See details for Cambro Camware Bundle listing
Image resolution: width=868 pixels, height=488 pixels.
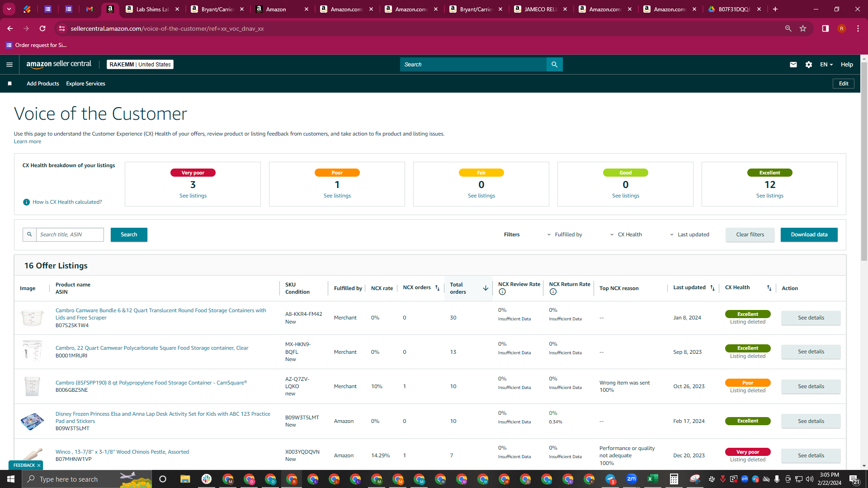tap(811, 318)
